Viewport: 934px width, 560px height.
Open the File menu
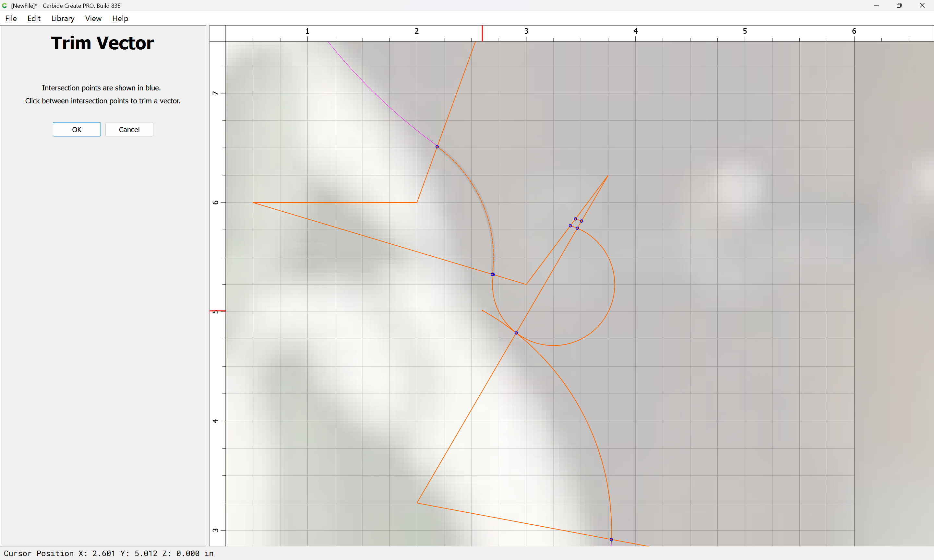[11, 18]
